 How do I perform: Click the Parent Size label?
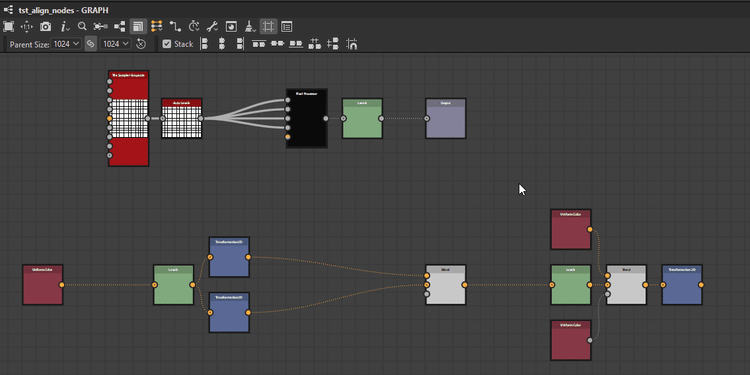point(29,44)
